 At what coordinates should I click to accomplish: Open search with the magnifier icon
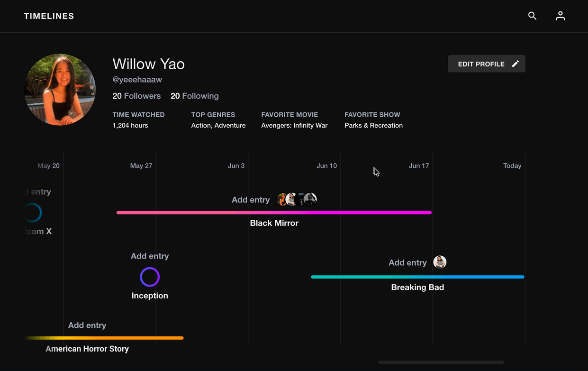pyautogui.click(x=532, y=16)
